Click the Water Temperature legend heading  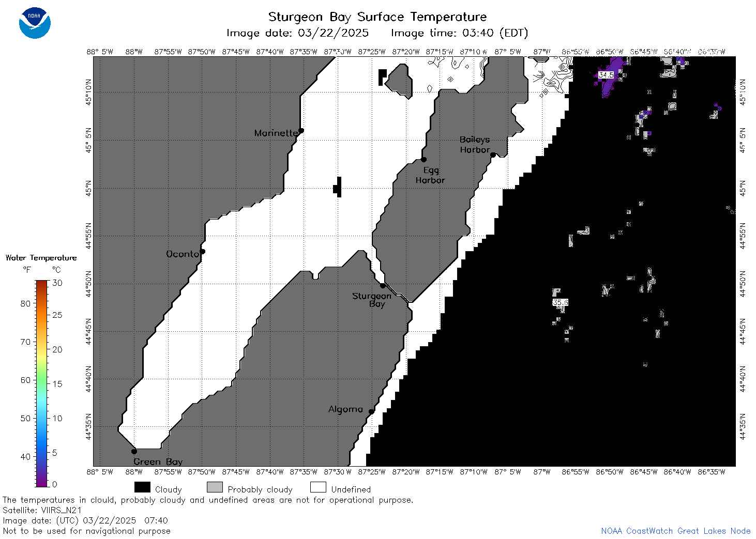[41, 258]
